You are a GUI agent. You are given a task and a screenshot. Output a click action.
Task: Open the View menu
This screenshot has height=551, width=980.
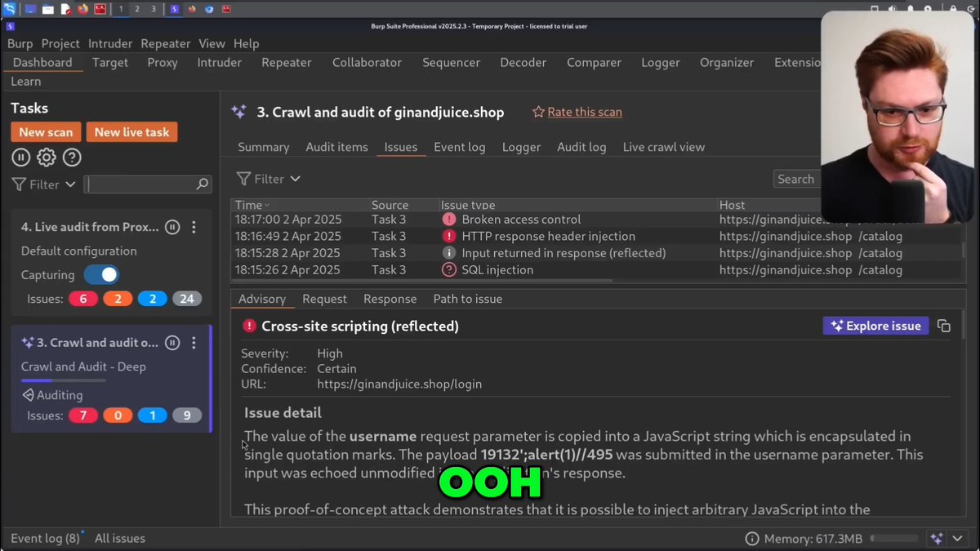pos(212,43)
